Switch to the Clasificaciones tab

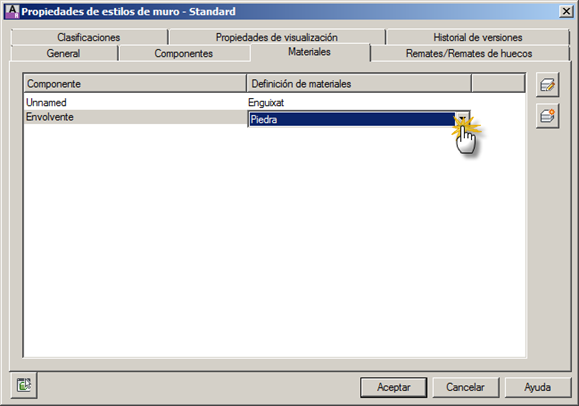coord(89,37)
